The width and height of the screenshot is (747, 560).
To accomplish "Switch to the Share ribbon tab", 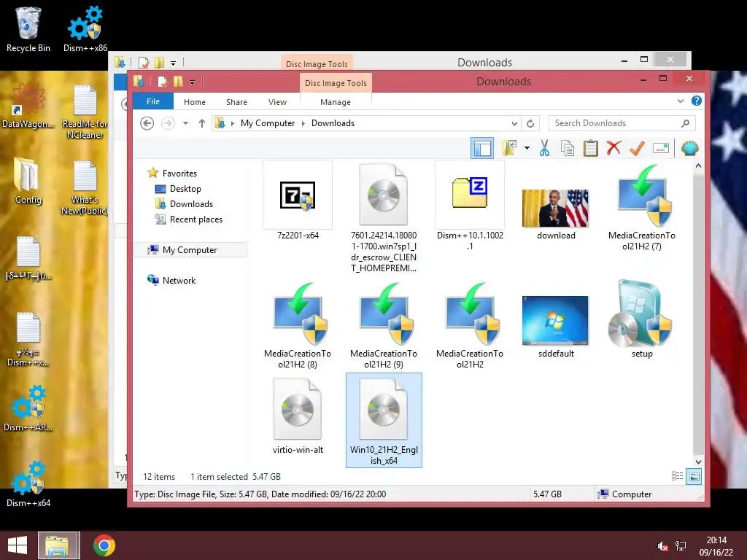I will click(236, 102).
